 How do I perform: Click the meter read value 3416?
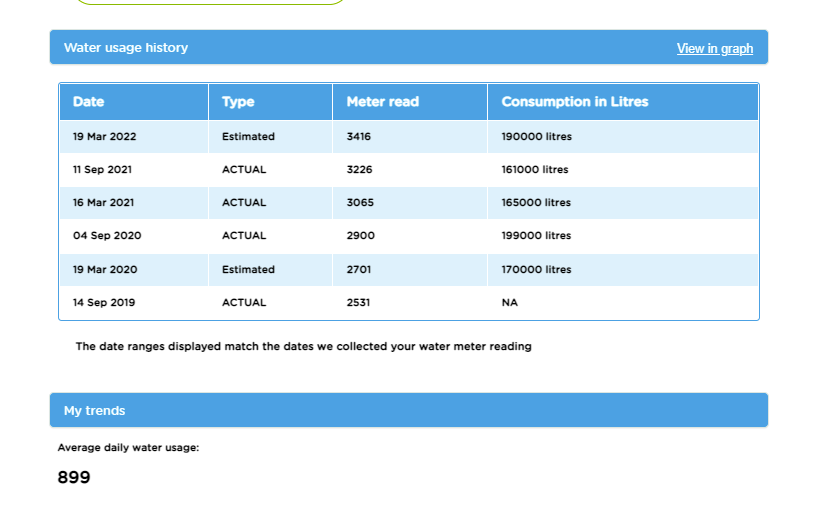[x=359, y=136]
